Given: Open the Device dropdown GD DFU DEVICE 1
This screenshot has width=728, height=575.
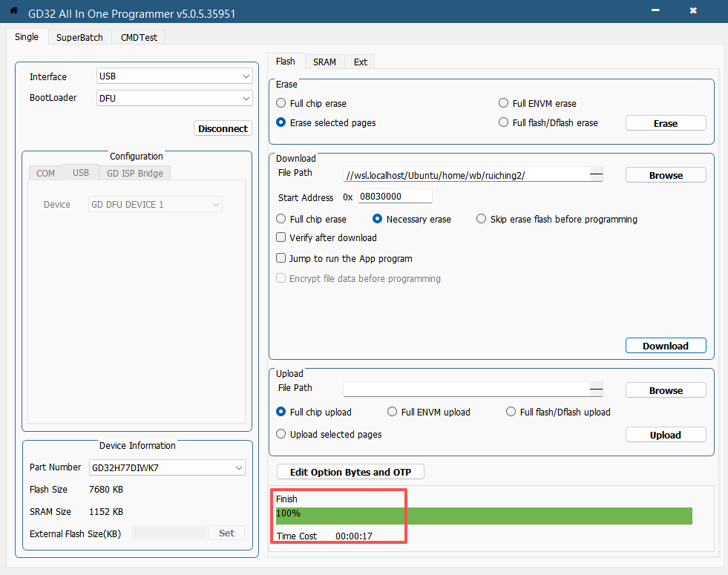Looking at the screenshot, I should click(156, 204).
